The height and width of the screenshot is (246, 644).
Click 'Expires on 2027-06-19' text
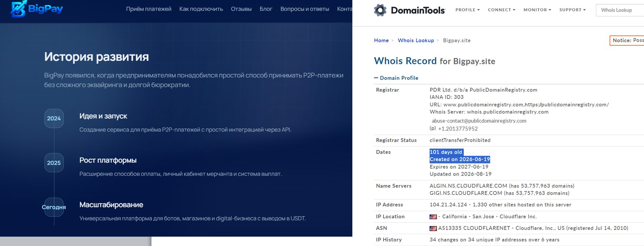click(x=459, y=167)
